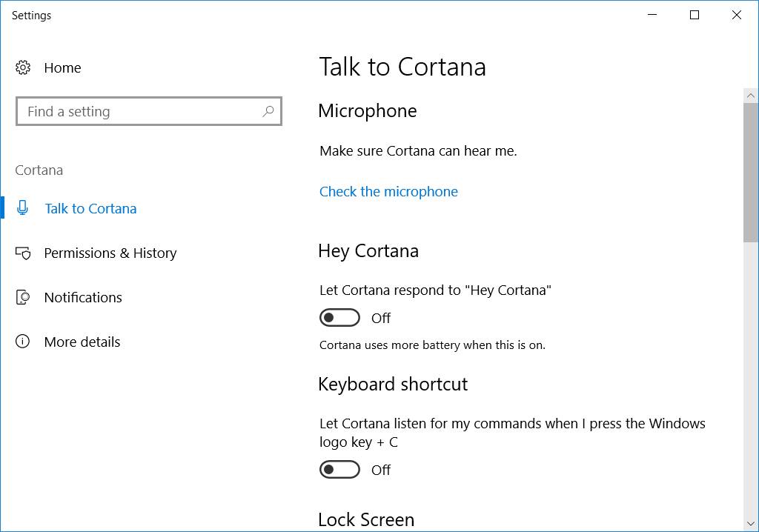The height and width of the screenshot is (532, 759).
Task: Click the Home gear icon
Action: coord(23,67)
